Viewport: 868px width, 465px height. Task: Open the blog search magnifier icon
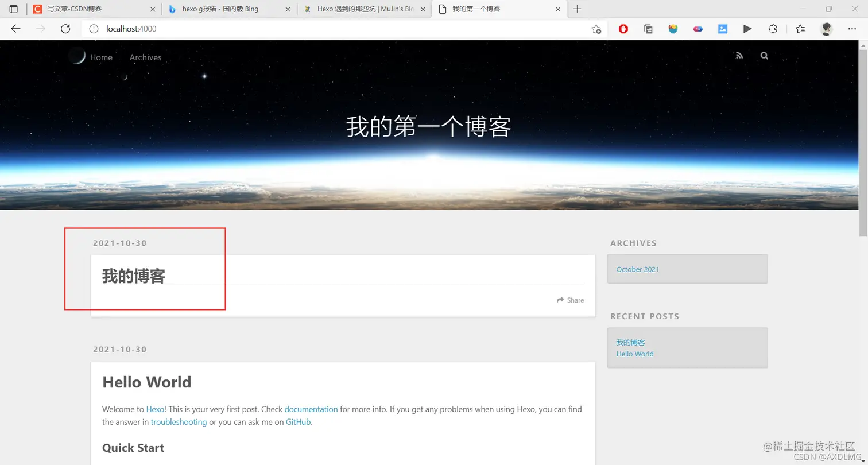(764, 56)
